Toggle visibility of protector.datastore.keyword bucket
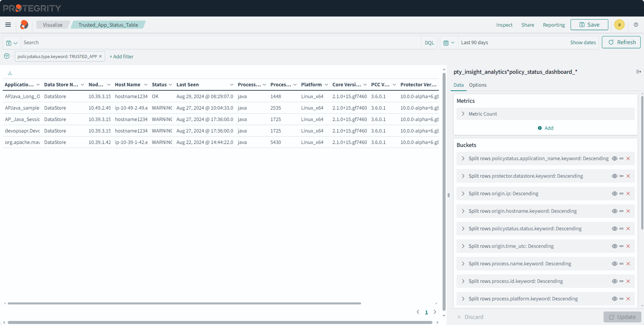644x325 pixels. (x=614, y=176)
